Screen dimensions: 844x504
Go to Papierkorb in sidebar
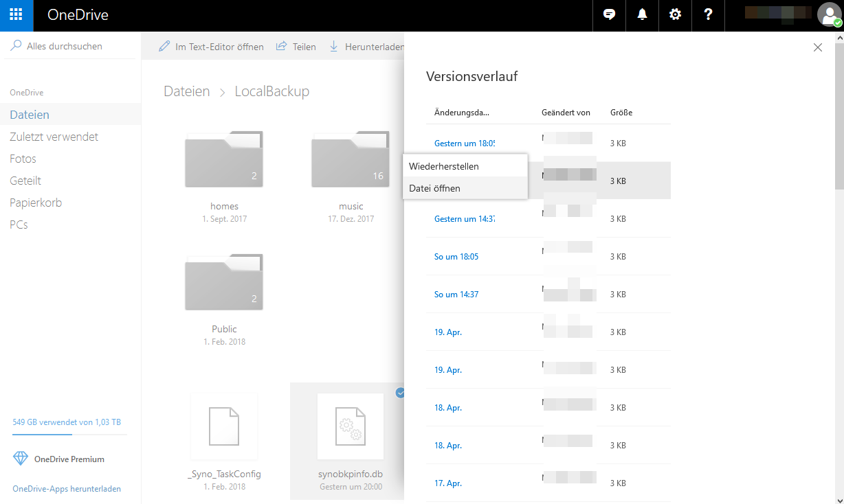tap(36, 203)
